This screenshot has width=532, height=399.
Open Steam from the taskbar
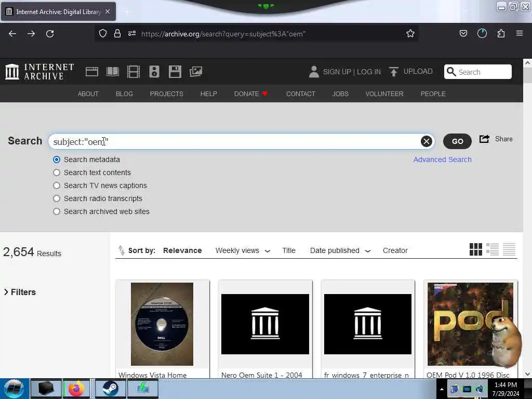(110, 389)
